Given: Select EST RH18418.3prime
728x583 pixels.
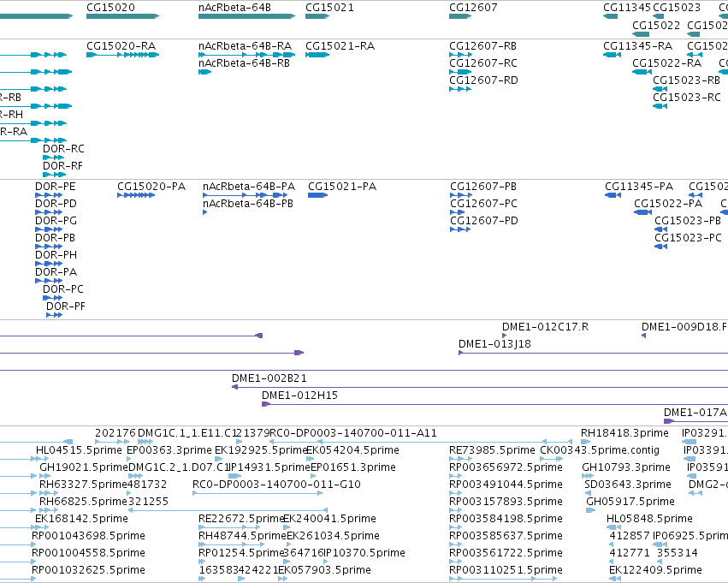Looking at the screenshot, I should pos(585,442).
